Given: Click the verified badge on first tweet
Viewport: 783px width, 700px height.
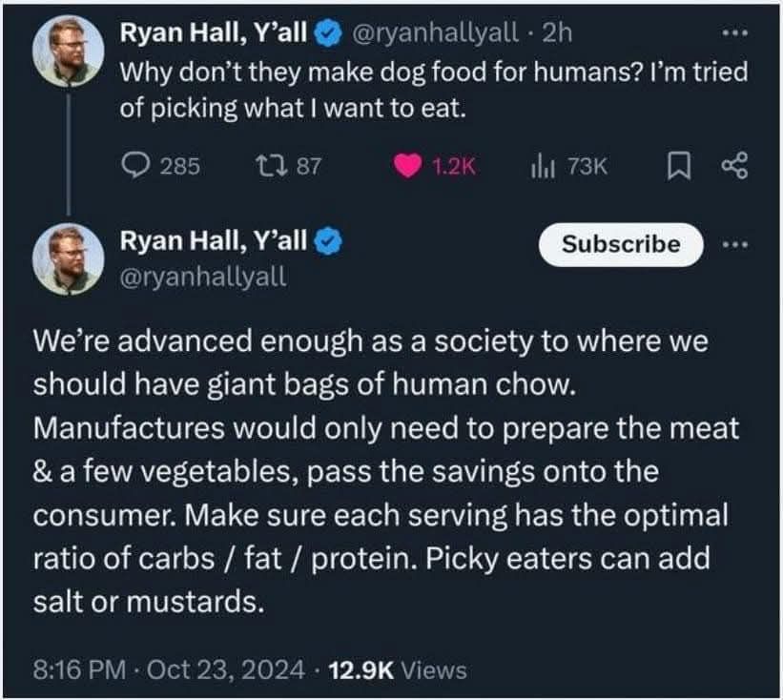Looking at the screenshot, I should [x=327, y=34].
